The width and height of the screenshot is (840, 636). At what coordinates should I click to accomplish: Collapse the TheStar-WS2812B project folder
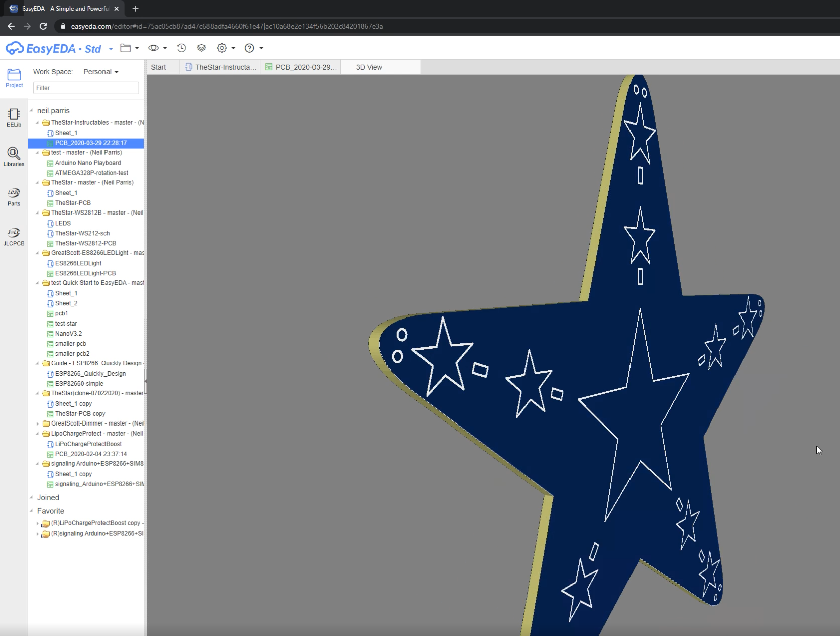tap(37, 213)
